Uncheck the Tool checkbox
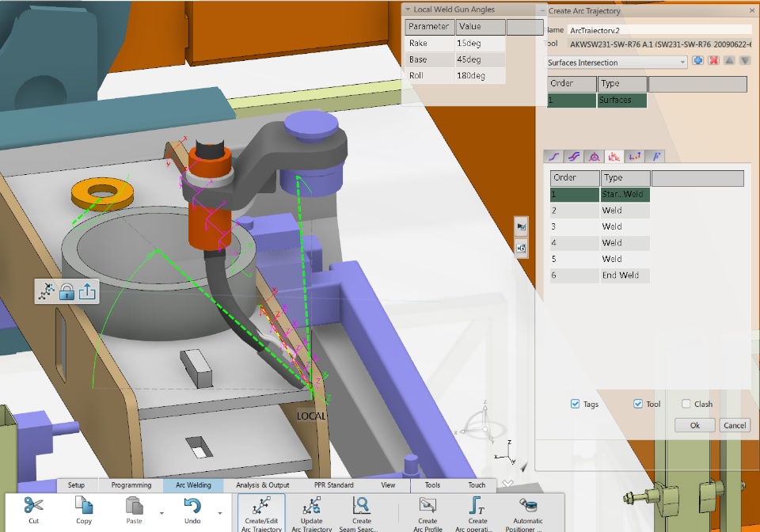 pyautogui.click(x=638, y=404)
